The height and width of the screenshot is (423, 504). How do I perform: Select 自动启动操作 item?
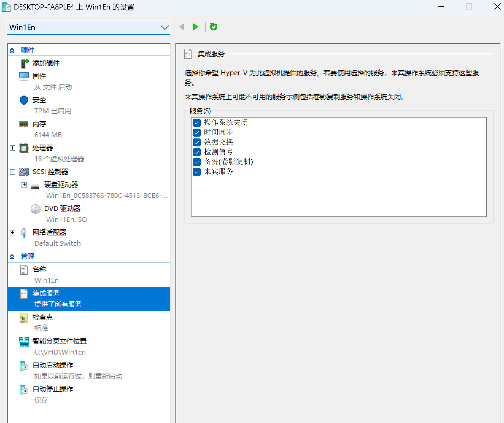[x=53, y=365]
